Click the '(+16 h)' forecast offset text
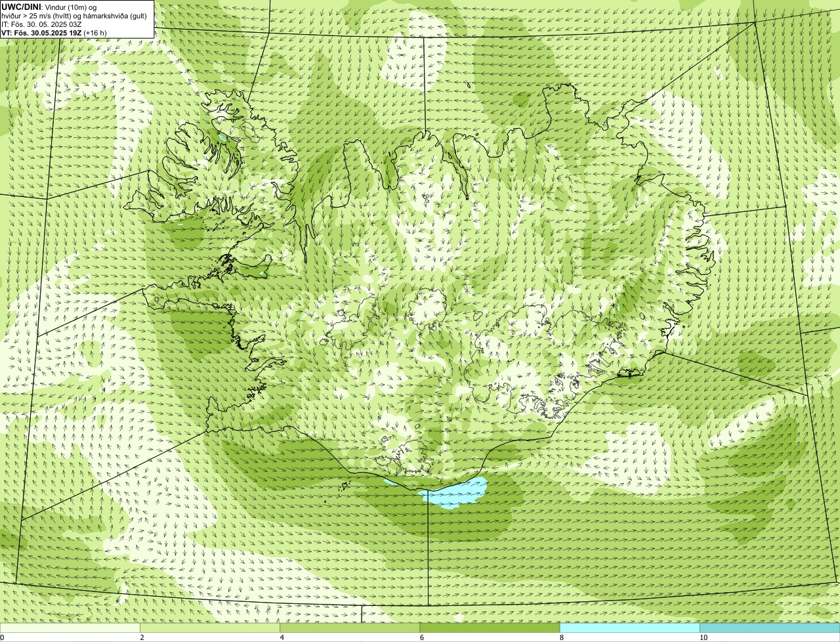 coord(95,33)
